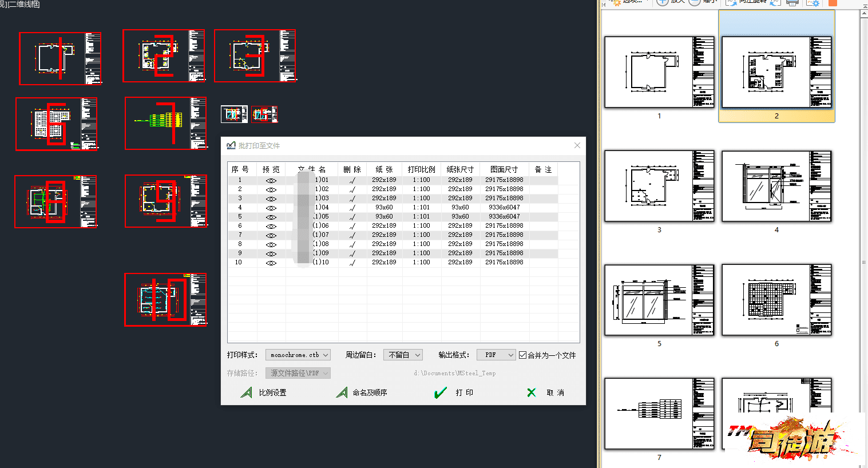Select file name cell ending 10
The width and height of the screenshot is (868, 468).
(x=312, y=263)
